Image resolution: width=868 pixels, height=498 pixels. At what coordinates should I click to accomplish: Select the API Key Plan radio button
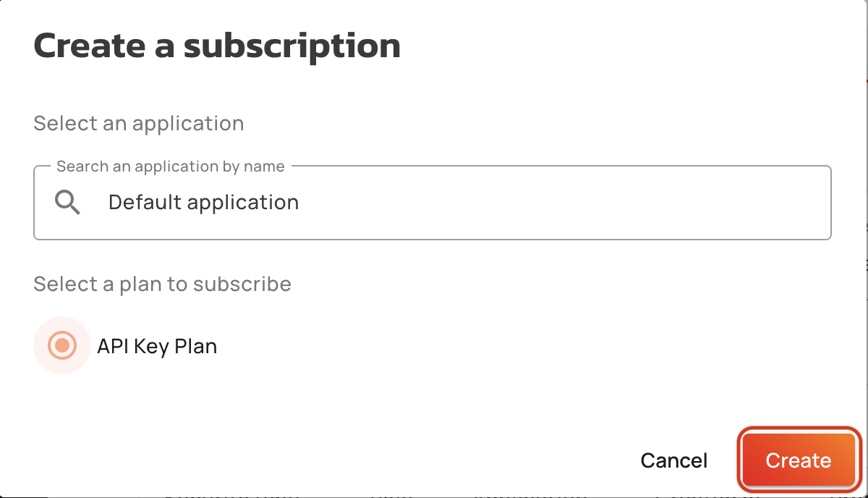(62, 345)
